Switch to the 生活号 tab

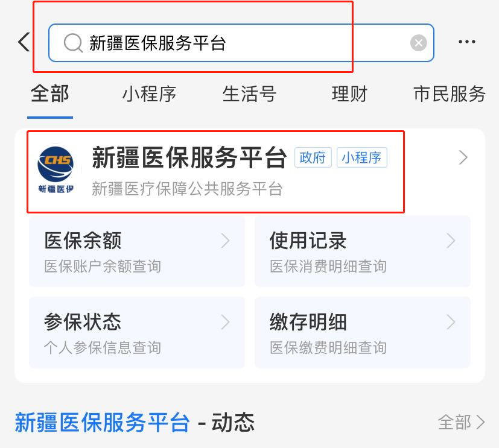[x=249, y=94]
